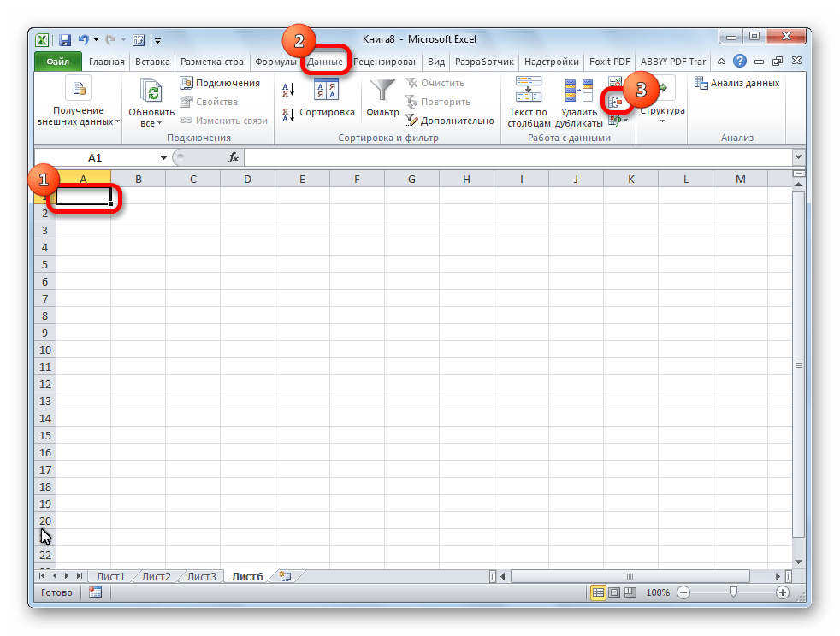The image size is (840, 636).
Task: Click macro record icon in status bar
Action: coord(95,592)
